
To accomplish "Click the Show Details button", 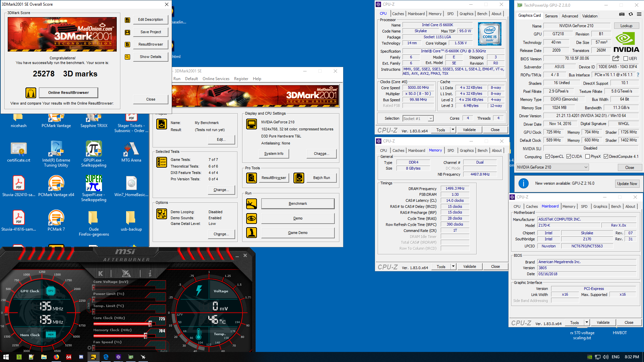I will [151, 57].
